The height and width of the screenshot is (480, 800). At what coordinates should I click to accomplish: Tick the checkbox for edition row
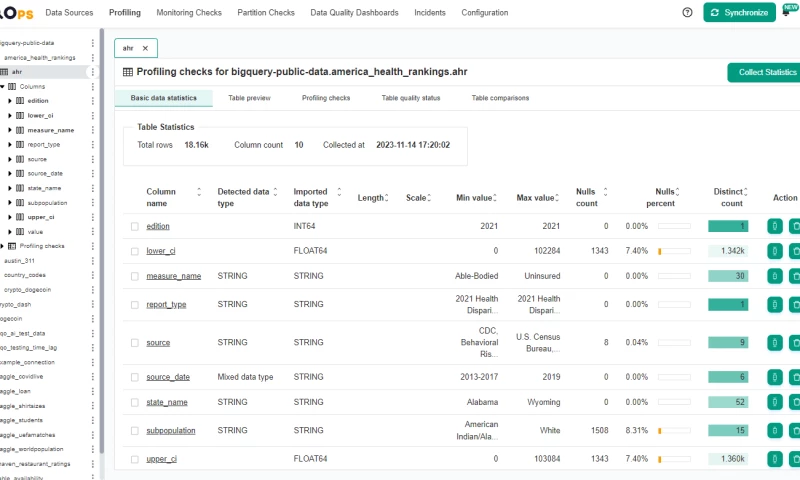point(135,226)
